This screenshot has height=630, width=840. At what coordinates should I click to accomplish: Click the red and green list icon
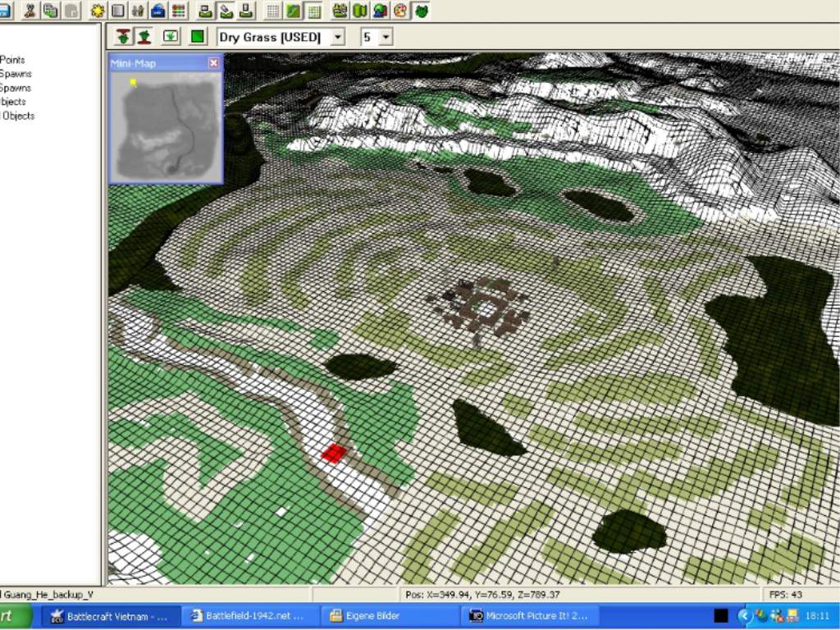click(178, 10)
